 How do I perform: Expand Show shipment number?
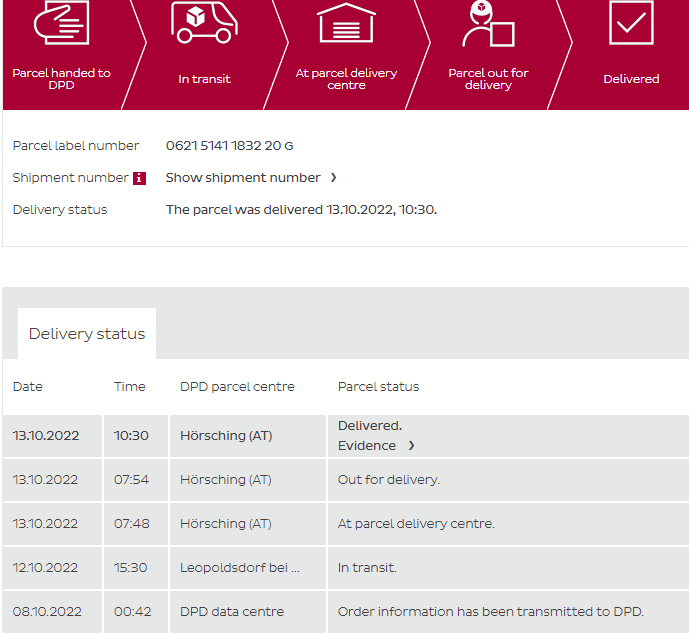pos(251,178)
